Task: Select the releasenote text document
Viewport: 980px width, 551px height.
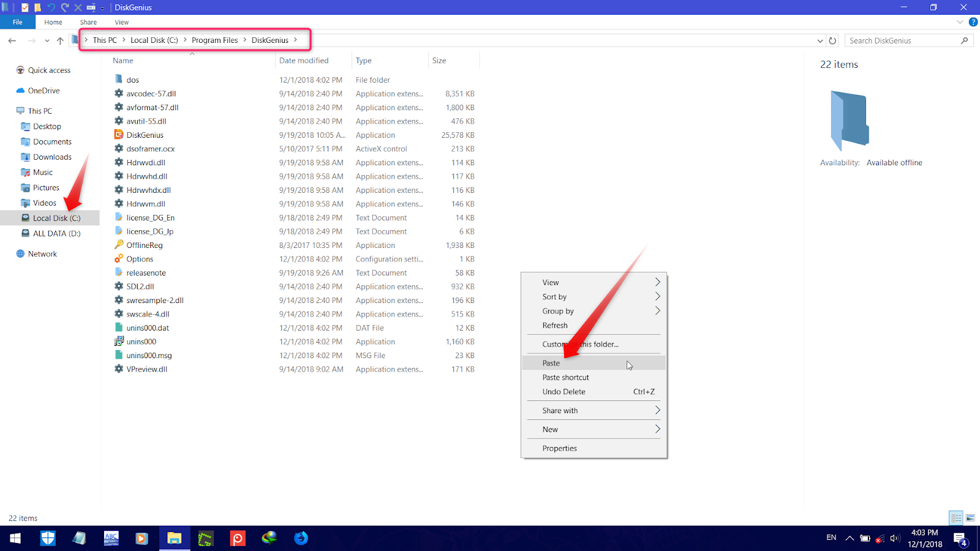Action: click(x=146, y=272)
